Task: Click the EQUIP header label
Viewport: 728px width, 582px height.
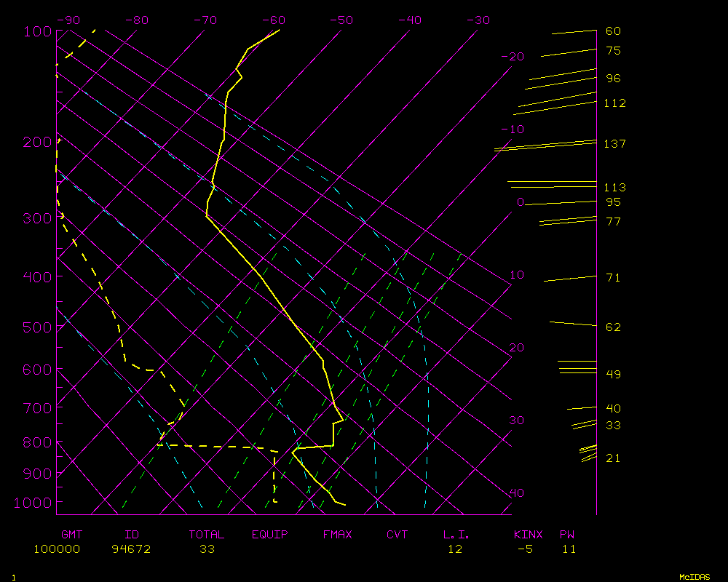Action: pos(270,535)
